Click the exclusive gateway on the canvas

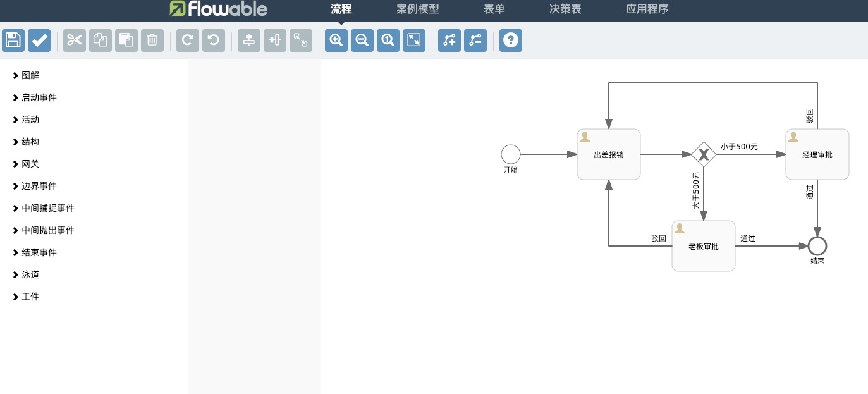(704, 153)
